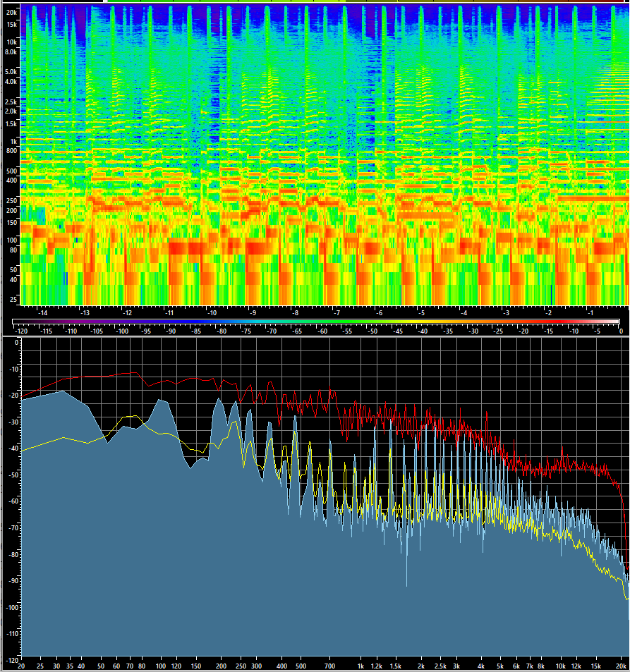Select the -14 mark on spectrogram time ruler

point(42,313)
